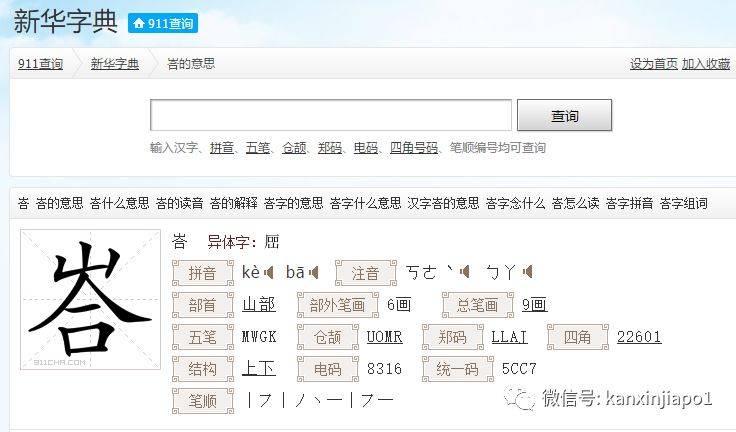Click the LLAI Zhengma code link

509,337
